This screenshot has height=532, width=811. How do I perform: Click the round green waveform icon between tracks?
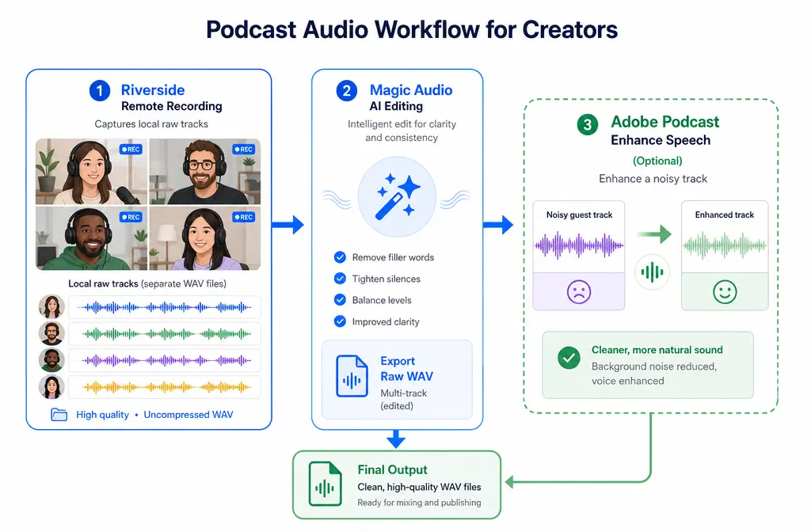[653, 272]
